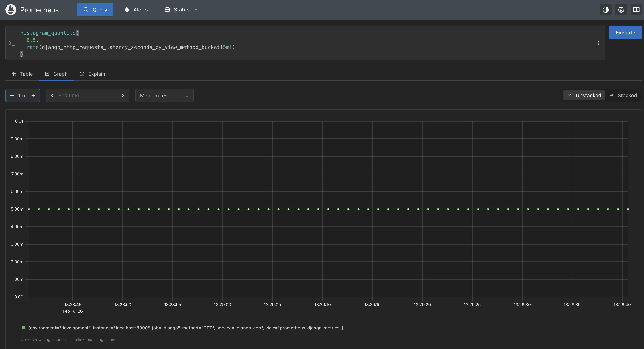Image resolution: width=644 pixels, height=349 pixels.
Task: Open the Medium res. resolution dropdown
Action: click(x=164, y=95)
